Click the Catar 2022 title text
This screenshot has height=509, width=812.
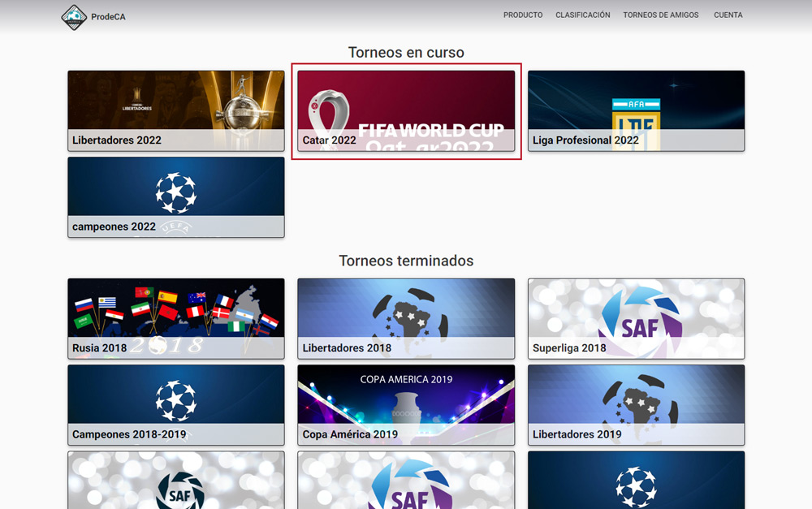330,140
